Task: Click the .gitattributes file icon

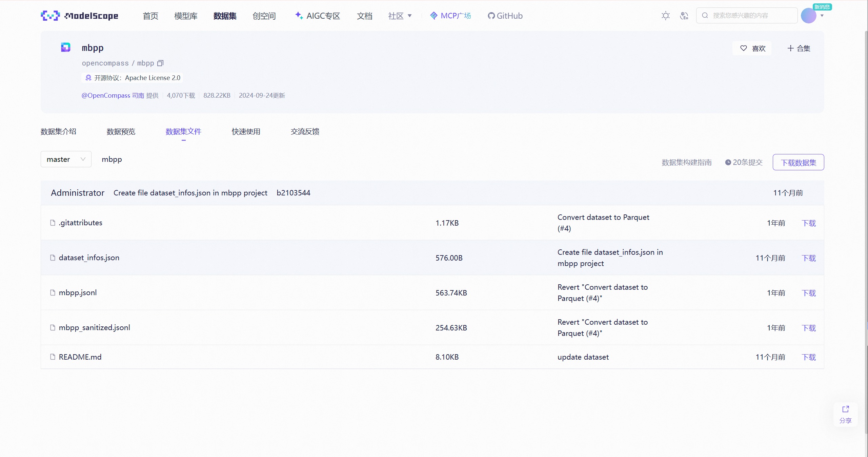Action: pyautogui.click(x=53, y=223)
